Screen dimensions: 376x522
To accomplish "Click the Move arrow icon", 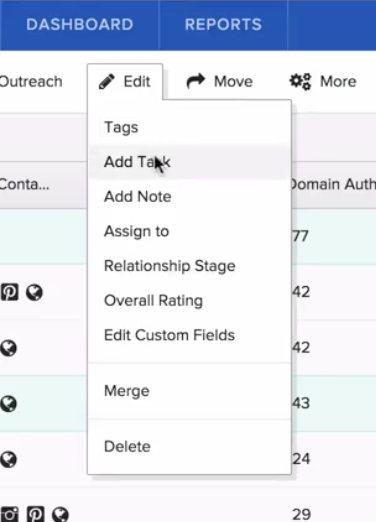I will coord(196,81).
